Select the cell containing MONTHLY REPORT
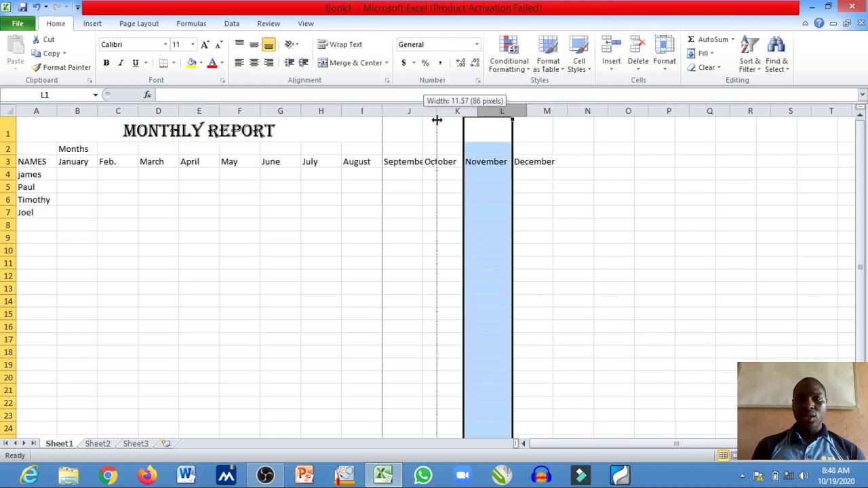This screenshot has height=488, width=868. (x=199, y=130)
